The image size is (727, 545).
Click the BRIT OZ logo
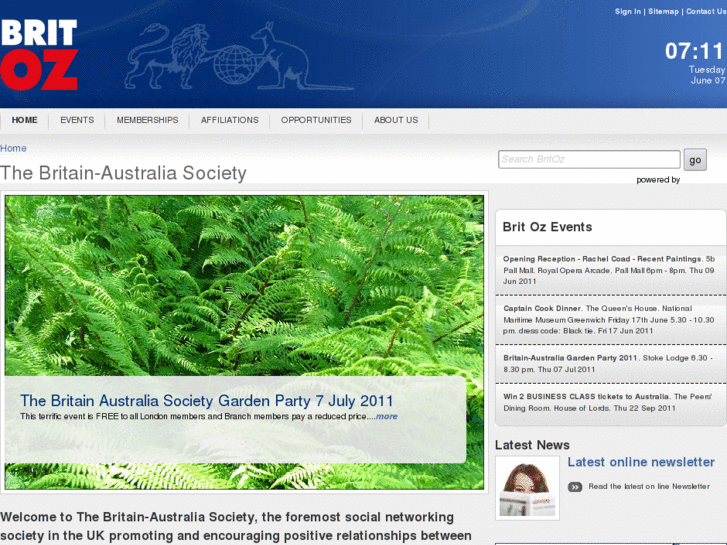pos(39,55)
